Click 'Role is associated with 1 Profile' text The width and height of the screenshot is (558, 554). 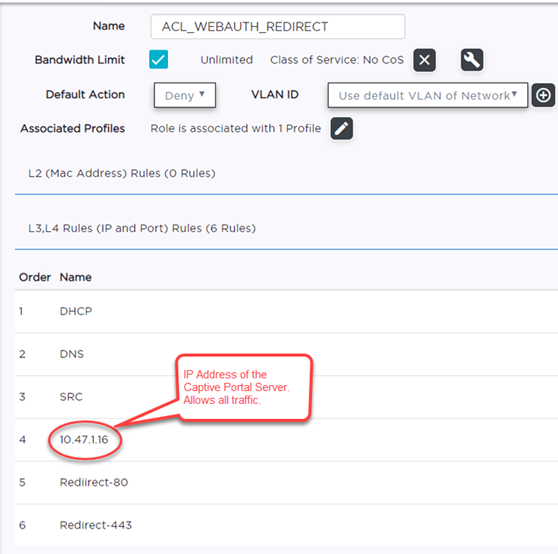[x=236, y=128]
